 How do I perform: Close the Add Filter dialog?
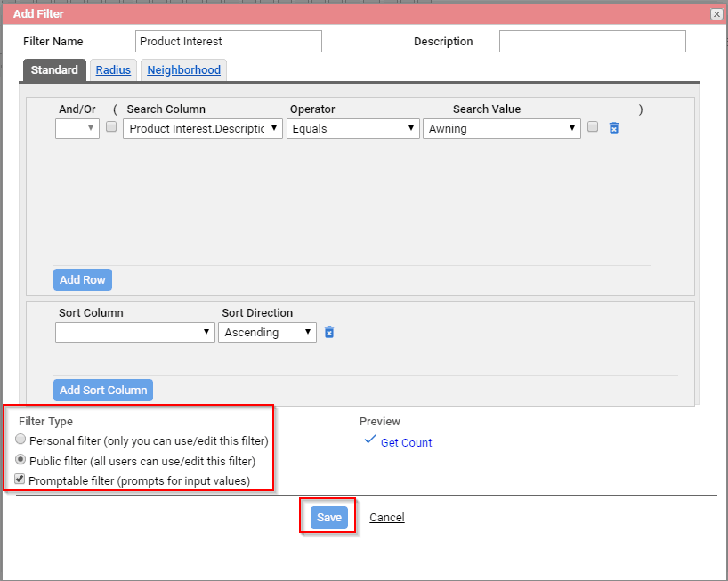(716, 14)
